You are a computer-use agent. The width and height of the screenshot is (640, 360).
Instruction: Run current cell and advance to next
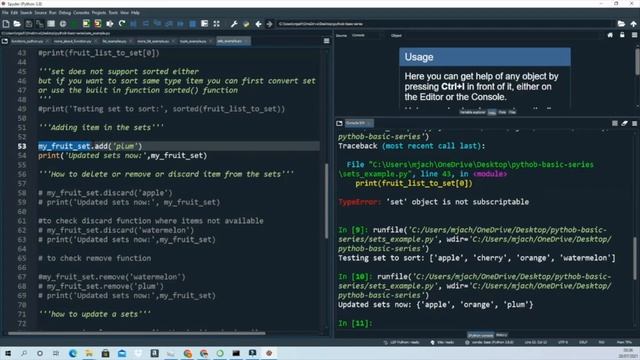pyautogui.click(x=98, y=24)
